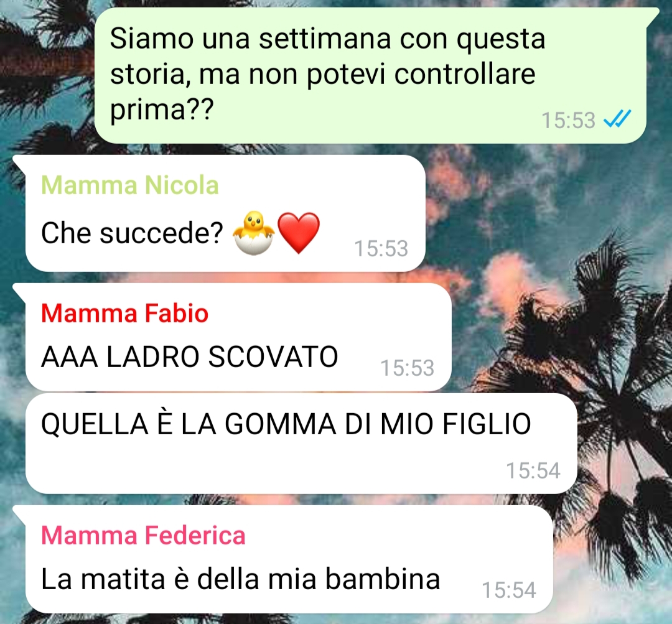This screenshot has width=672, height=624.
Task: Click the 15:53 timestamp on the green bubble
Action: click(568, 120)
